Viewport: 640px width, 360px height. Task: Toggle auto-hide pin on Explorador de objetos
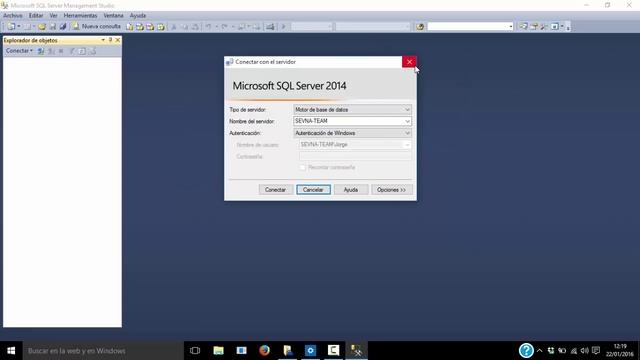110,40
